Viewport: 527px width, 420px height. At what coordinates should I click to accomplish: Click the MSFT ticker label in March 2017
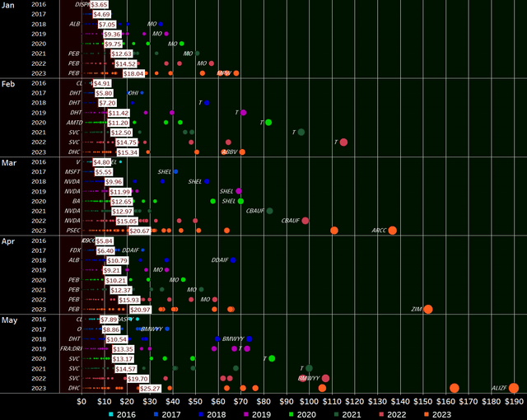point(72,171)
